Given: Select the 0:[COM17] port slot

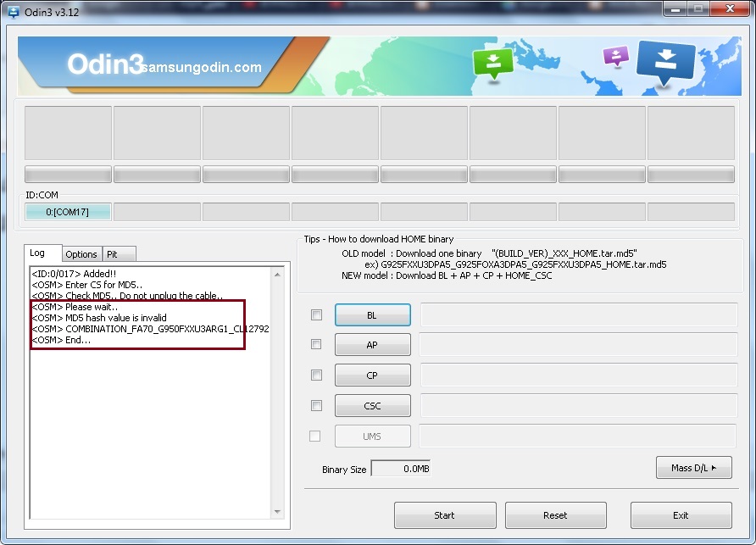Looking at the screenshot, I should point(68,212).
